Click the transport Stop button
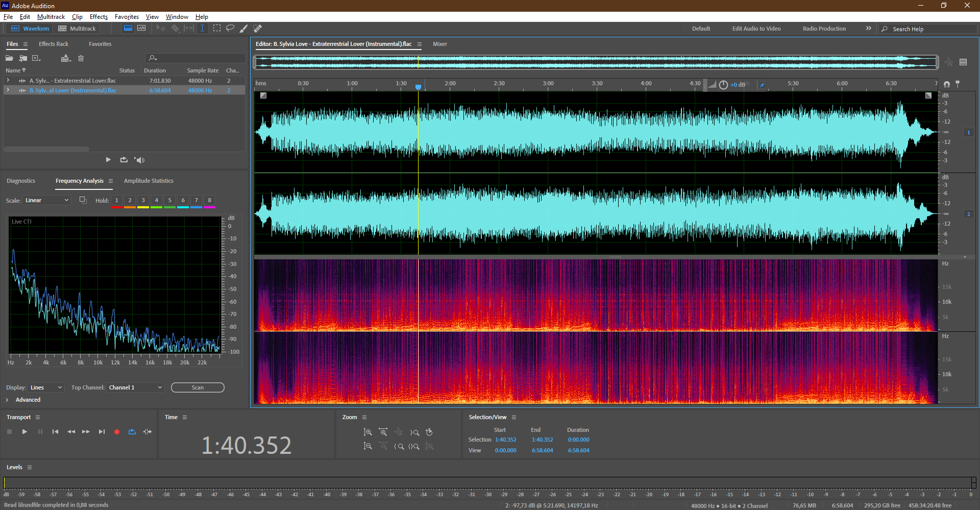Screen dimensions: 980x510 pyautogui.click(x=9, y=432)
